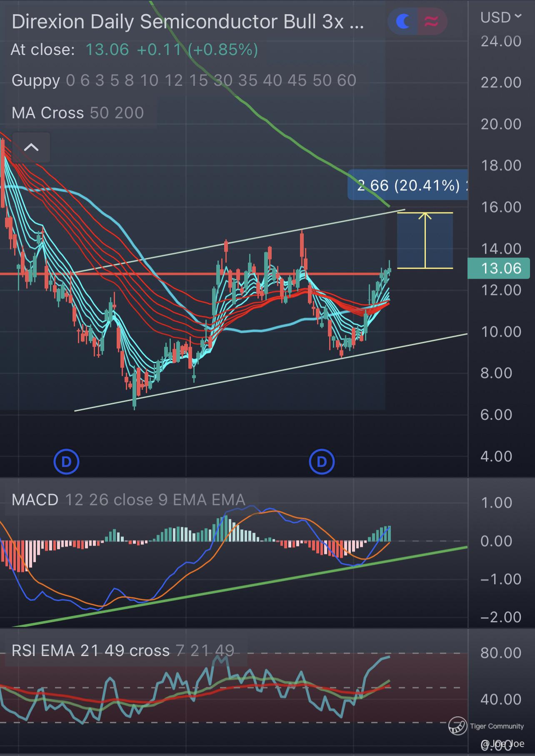Tap the 8.00 price axis label
This screenshot has width=535, height=756.
496,373
